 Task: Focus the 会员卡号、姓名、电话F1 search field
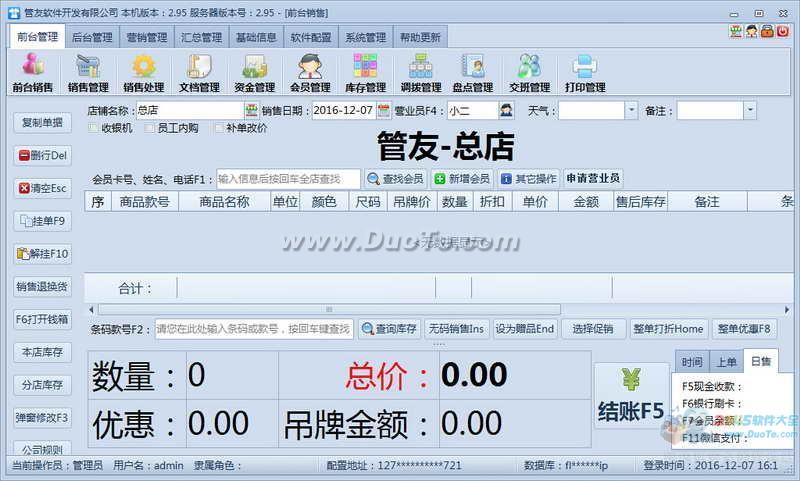[288, 179]
